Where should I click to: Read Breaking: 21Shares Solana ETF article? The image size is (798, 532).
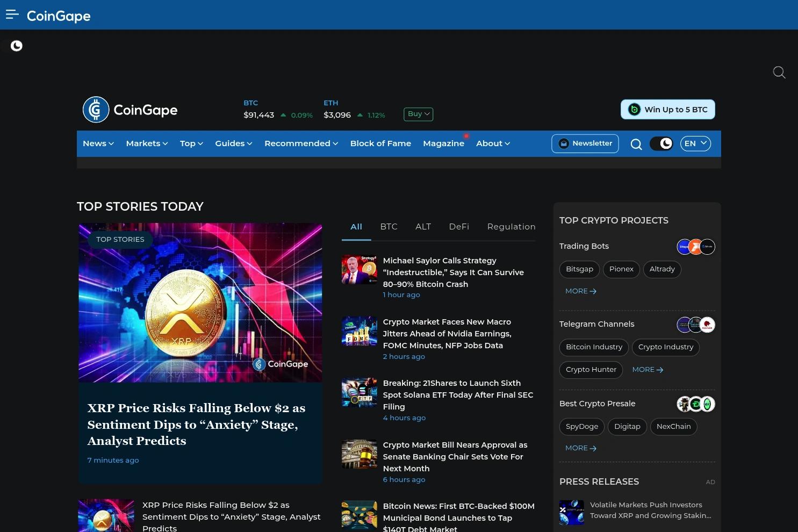click(458, 395)
